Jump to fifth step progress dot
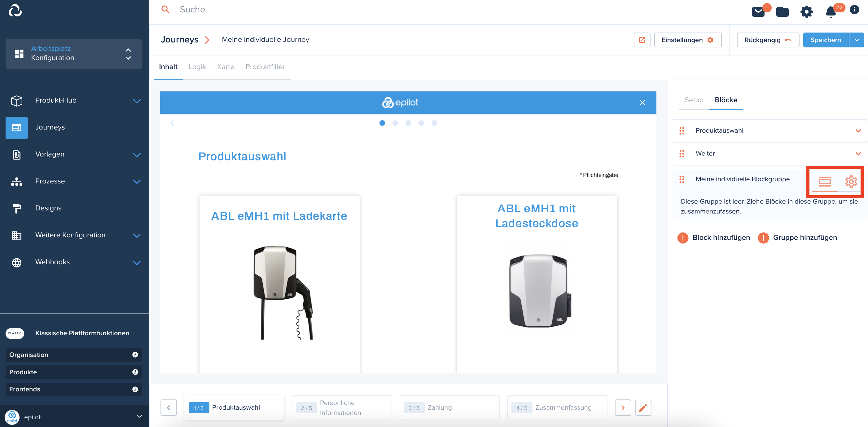This screenshot has height=427, width=868. pos(434,123)
